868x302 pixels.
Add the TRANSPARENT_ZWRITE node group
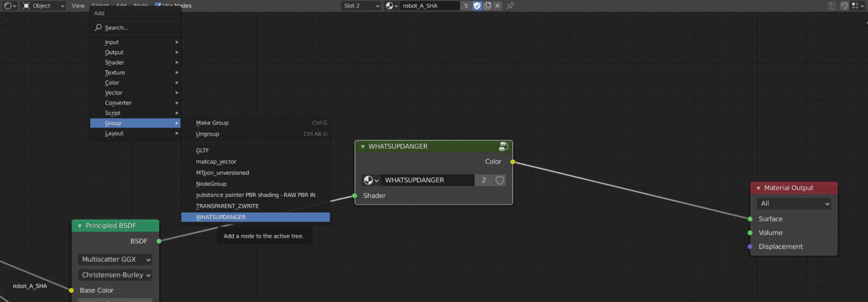click(255, 206)
